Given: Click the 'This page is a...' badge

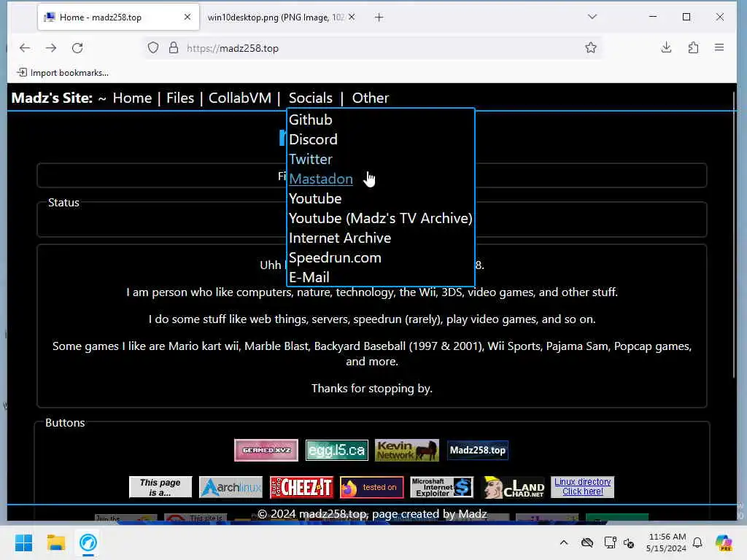Looking at the screenshot, I should (x=160, y=487).
